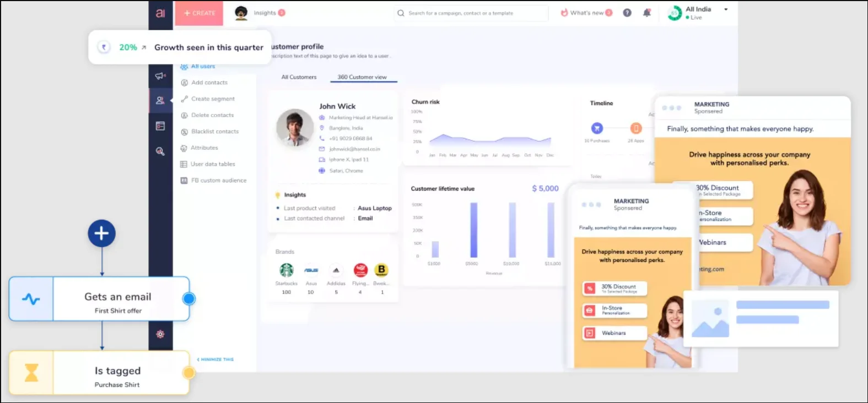868x403 pixels.
Task: Switch to 360 Customer view tab
Action: click(x=362, y=77)
